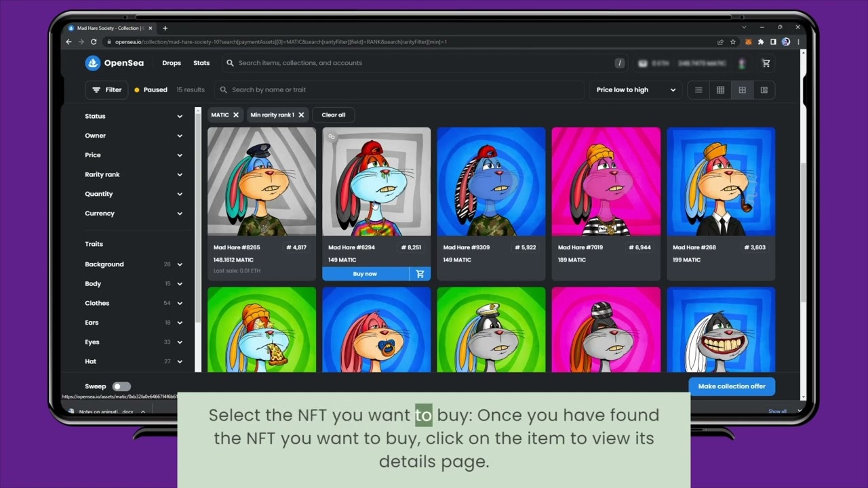The height and width of the screenshot is (488, 868).
Task: Click the OpenSea sailboat logo
Action: (x=93, y=63)
